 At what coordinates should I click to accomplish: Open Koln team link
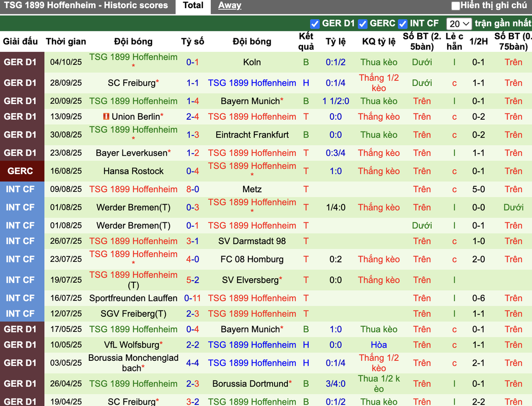tap(252, 62)
